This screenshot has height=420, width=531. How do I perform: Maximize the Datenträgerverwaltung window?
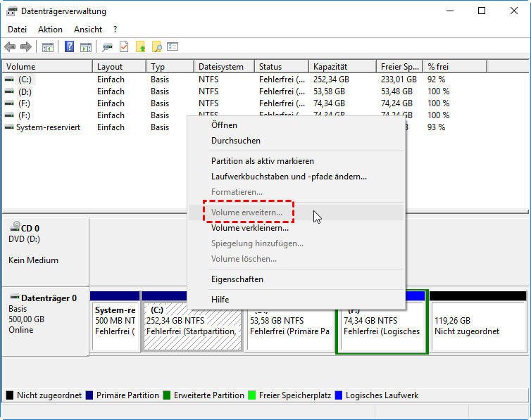(x=482, y=11)
